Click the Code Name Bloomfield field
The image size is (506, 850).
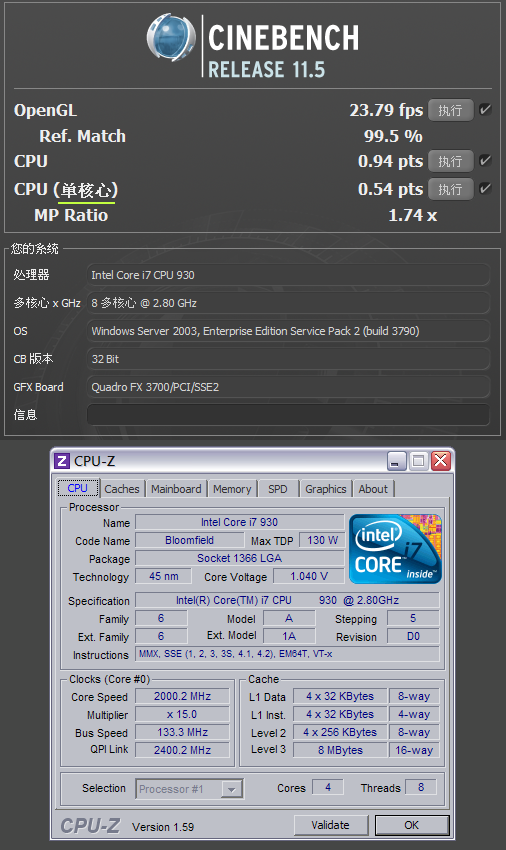[x=190, y=540]
